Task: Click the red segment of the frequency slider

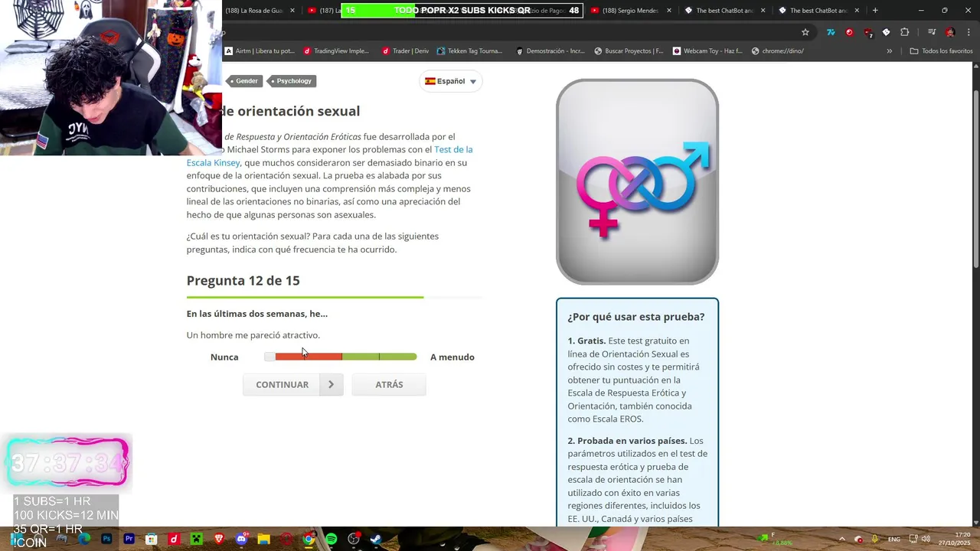Action: (309, 357)
